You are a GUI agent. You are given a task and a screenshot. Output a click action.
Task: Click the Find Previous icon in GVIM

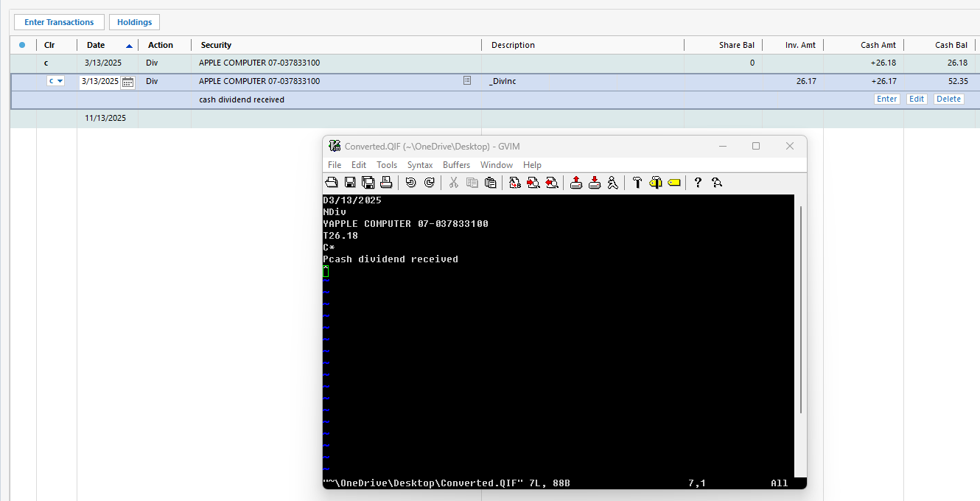pyautogui.click(x=551, y=183)
